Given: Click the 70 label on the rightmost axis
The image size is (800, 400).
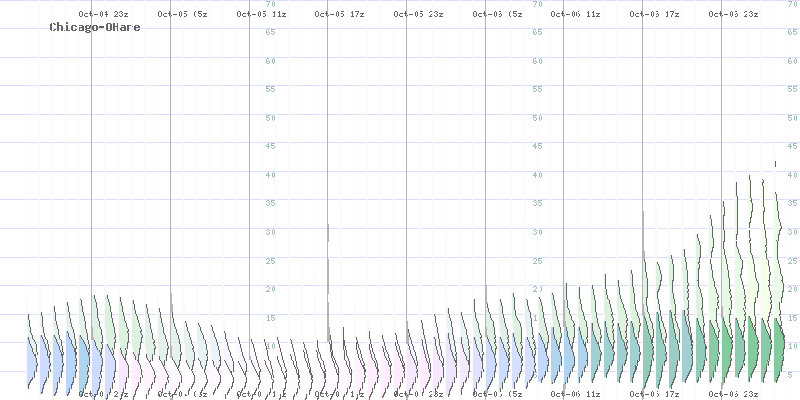Looking at the screenshot, I should [791, 5].
